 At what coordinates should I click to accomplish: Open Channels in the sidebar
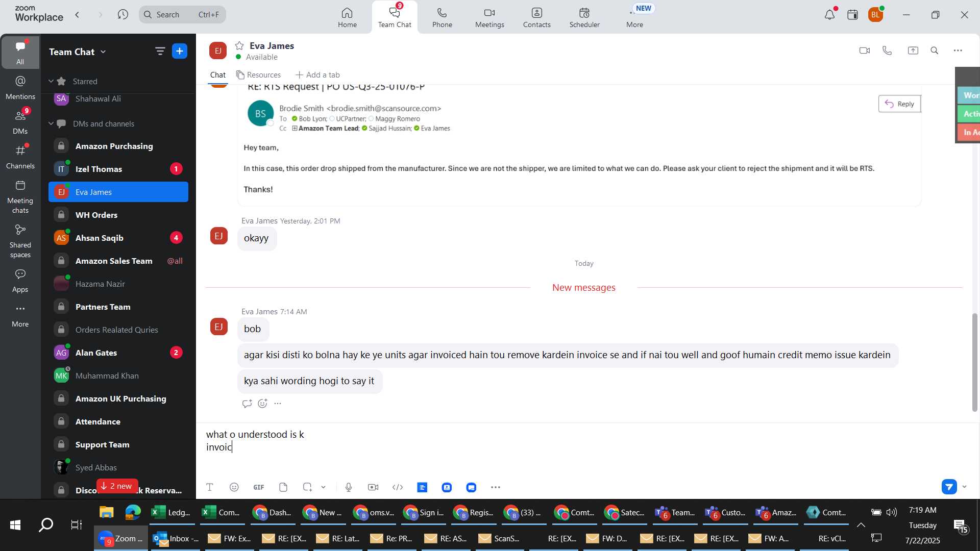tap(20, 157)
